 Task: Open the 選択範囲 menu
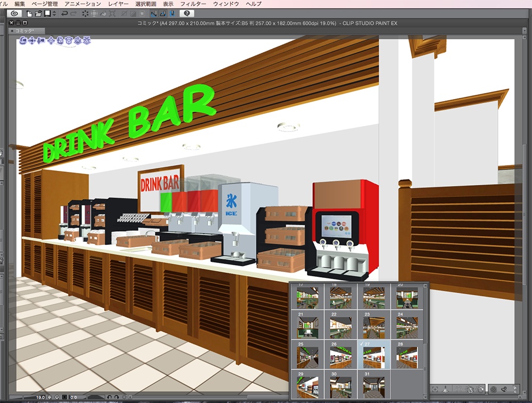146,4
